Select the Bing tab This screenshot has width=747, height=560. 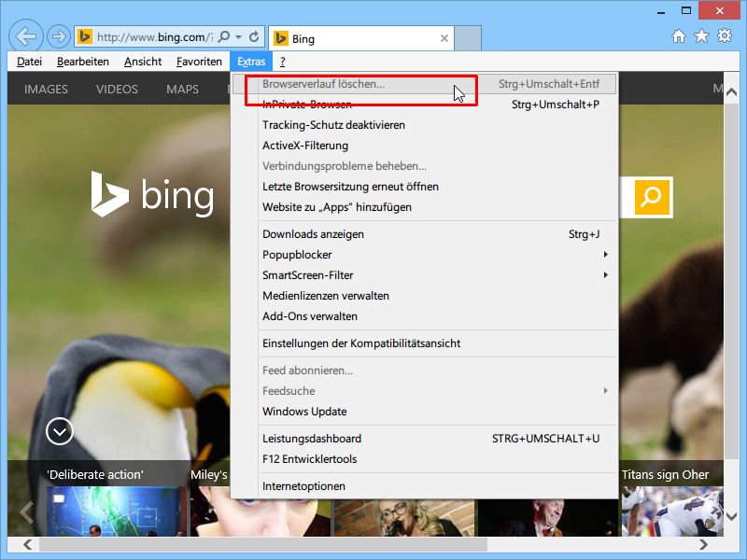(361, 38)
